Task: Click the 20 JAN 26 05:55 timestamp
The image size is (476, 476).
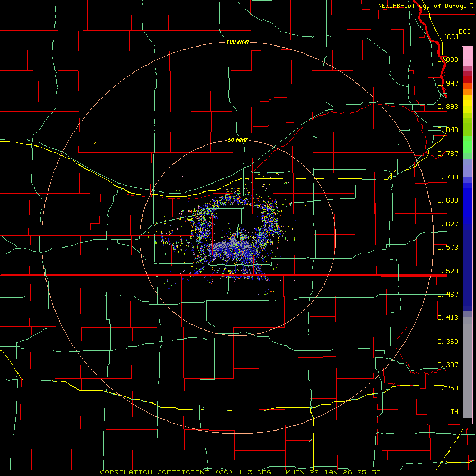Action: [x=345, y=472]
